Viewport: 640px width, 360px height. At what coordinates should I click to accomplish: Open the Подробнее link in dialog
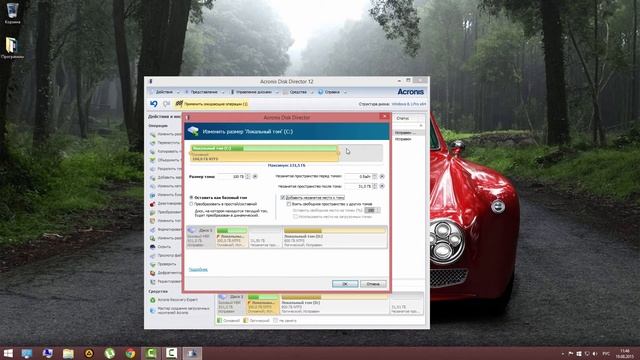pyautogui.click(x=198, y=270)
